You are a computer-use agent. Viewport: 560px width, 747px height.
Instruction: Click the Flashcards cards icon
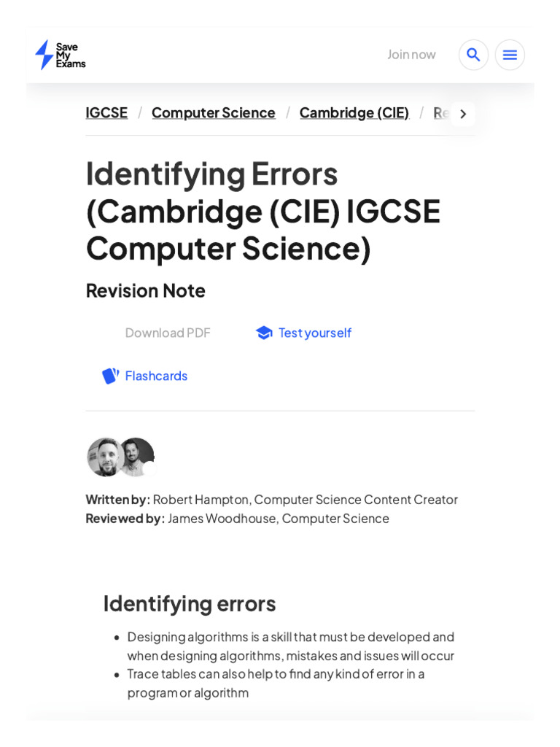(x=110, y=376)
